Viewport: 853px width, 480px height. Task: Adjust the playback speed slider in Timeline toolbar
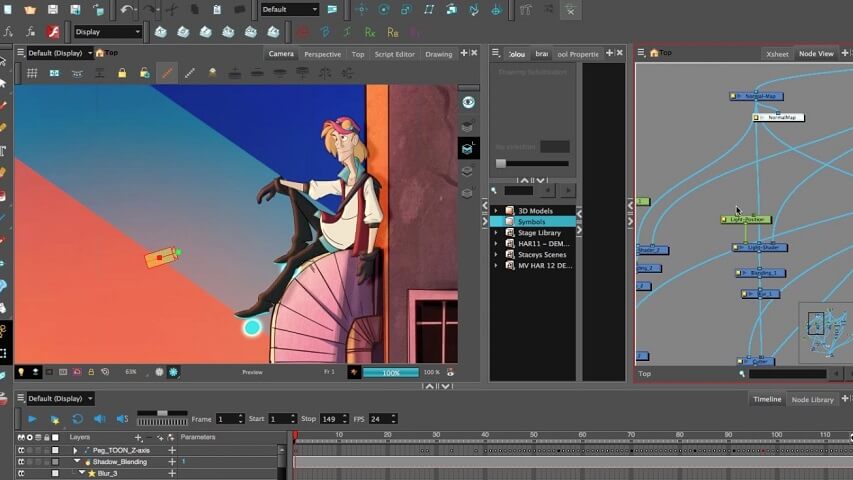(162, 413)
